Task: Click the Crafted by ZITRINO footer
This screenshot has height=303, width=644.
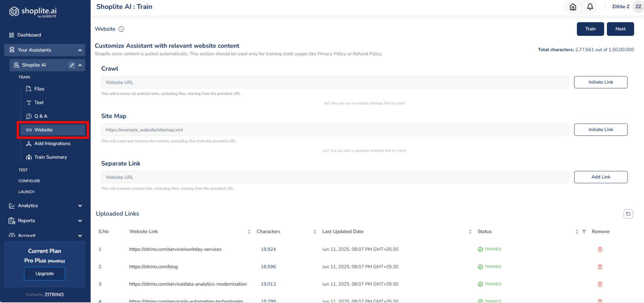Action: click(x=45, y=295)
